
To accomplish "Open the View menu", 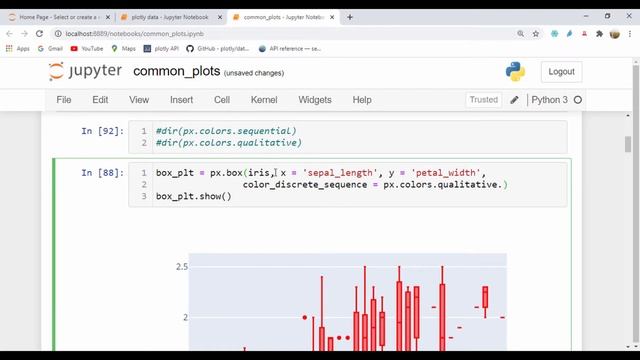I will coord(139,100).
